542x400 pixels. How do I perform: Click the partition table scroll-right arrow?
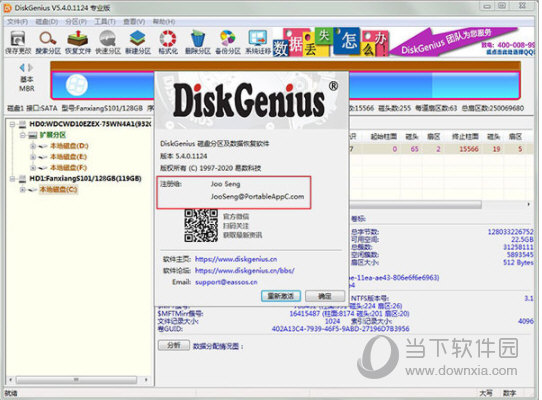(x=529, y=204)
